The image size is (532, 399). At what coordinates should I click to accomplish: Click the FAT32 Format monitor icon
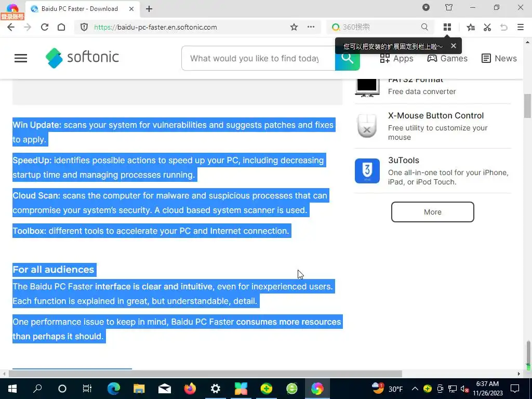click(367, 87)
